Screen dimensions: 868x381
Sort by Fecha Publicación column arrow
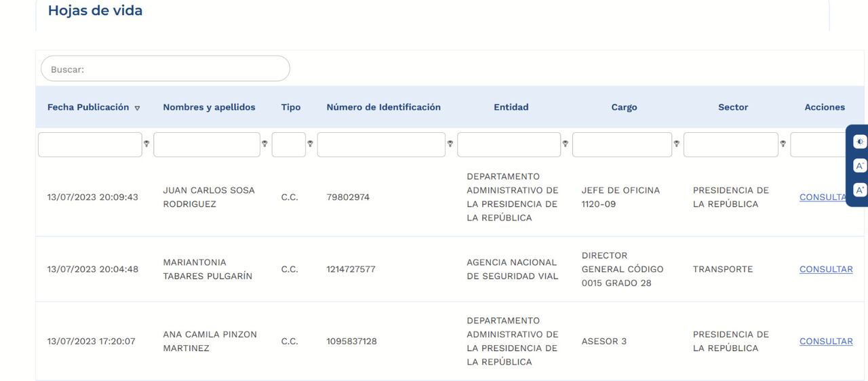(137, 108)
